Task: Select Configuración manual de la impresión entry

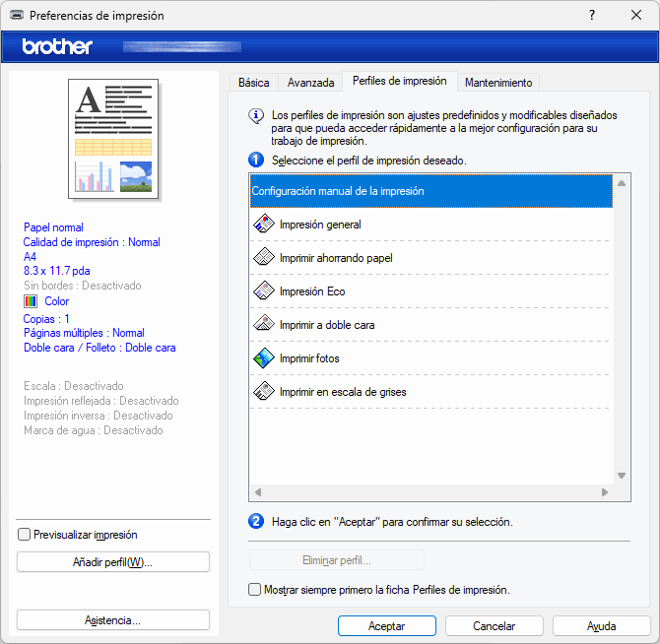Action: point(429,191)
